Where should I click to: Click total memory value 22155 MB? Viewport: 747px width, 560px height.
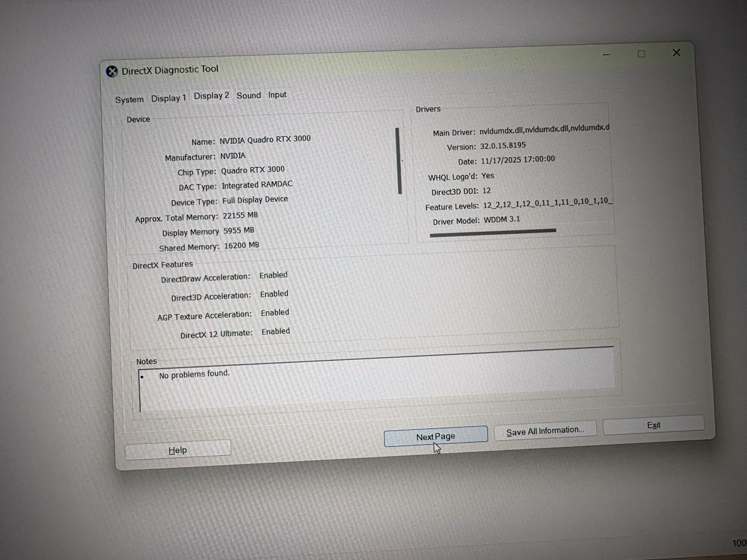(x=240, y=215)
